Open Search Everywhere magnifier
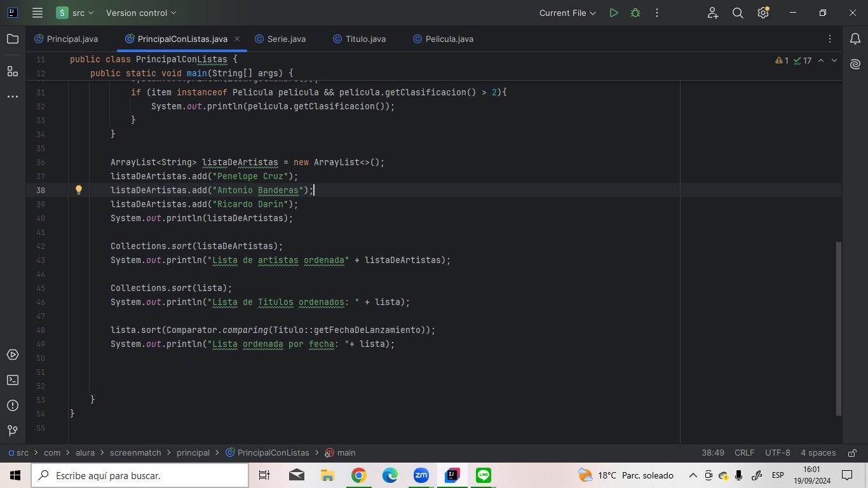Screen dimensions: 868x488 [738, 13]
